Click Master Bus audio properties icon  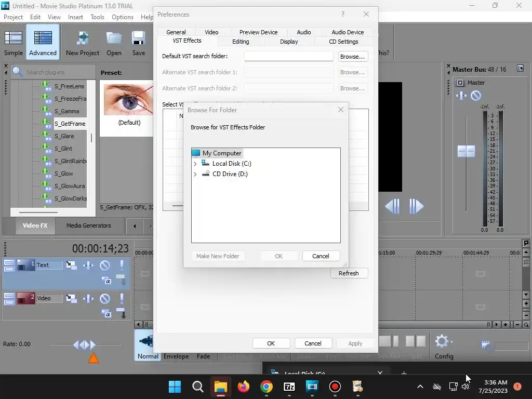click(520, 68)
